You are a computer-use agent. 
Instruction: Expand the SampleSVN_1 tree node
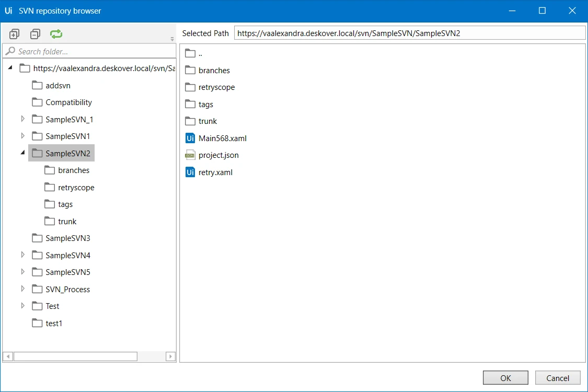pyautogui.click(x=23, y=119)
